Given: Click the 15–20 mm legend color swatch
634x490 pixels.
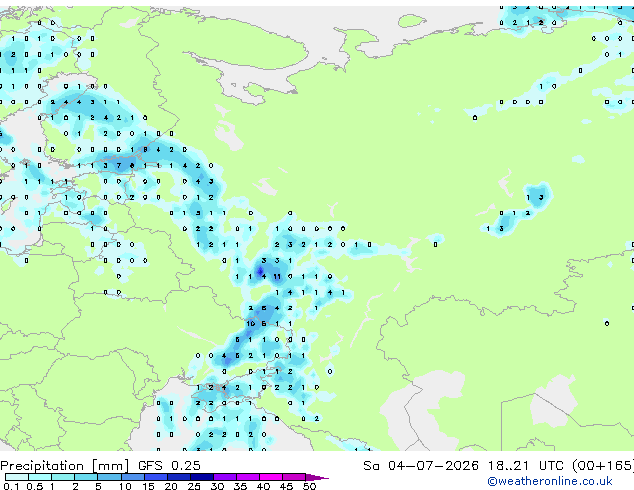Looking at the screenshot, I should click(x=156, y=477).
